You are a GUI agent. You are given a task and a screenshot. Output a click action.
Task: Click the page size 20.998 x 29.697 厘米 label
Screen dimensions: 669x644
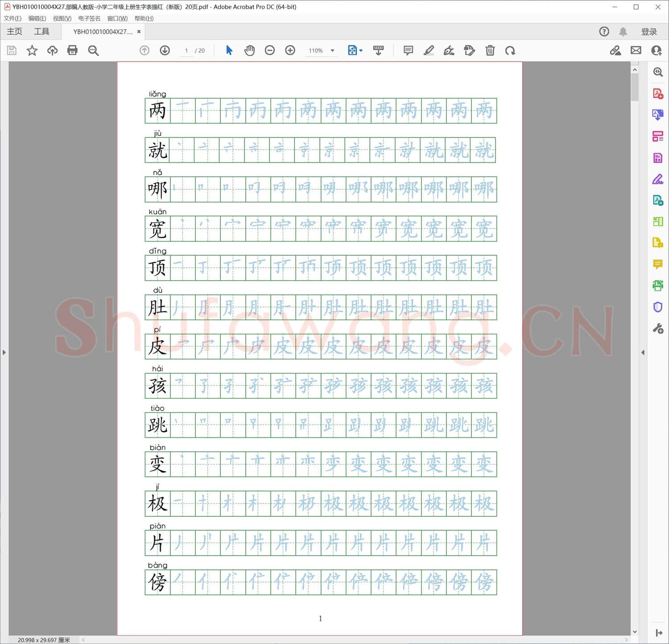point(44,640)
